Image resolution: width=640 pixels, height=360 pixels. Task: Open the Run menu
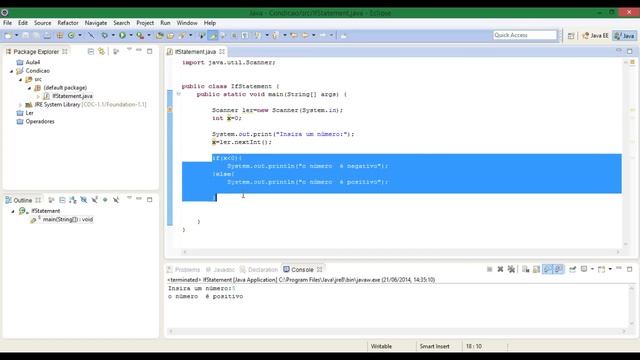(165, 23)
